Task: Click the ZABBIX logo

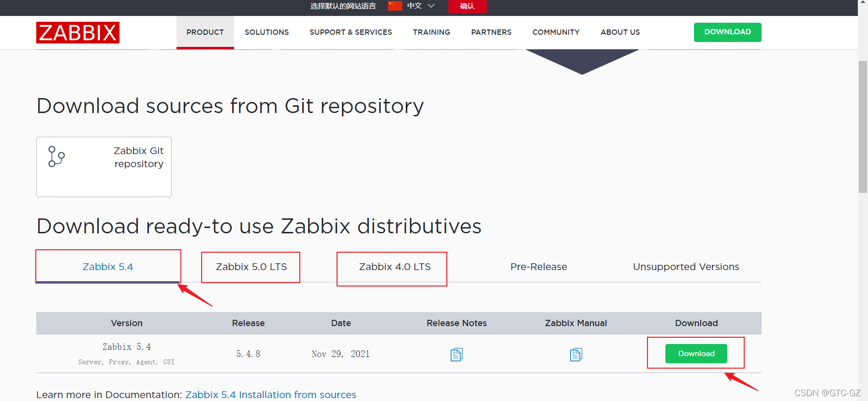Action: click(77, 32)
